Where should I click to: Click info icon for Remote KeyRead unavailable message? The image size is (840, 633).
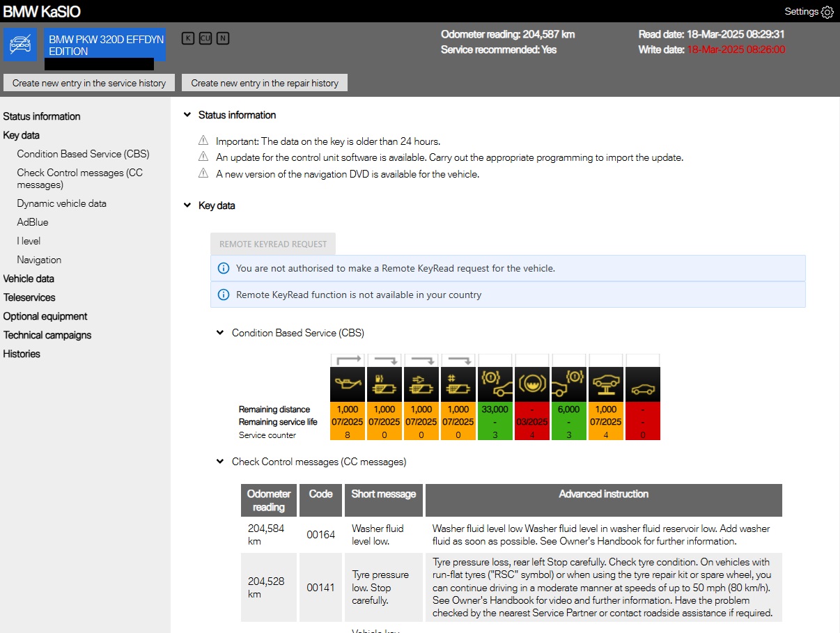(x=224, y=295)
